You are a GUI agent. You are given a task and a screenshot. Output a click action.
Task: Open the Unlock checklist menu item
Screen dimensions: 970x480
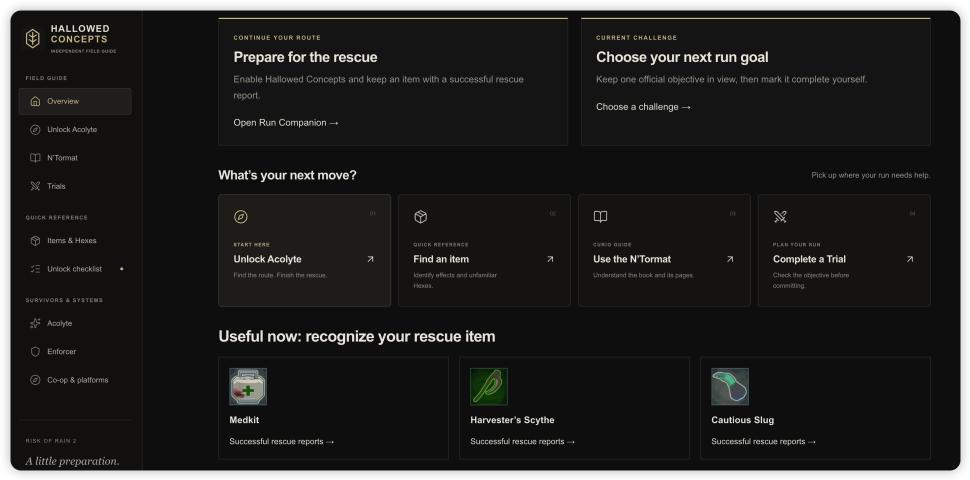[x=75, y=269]
